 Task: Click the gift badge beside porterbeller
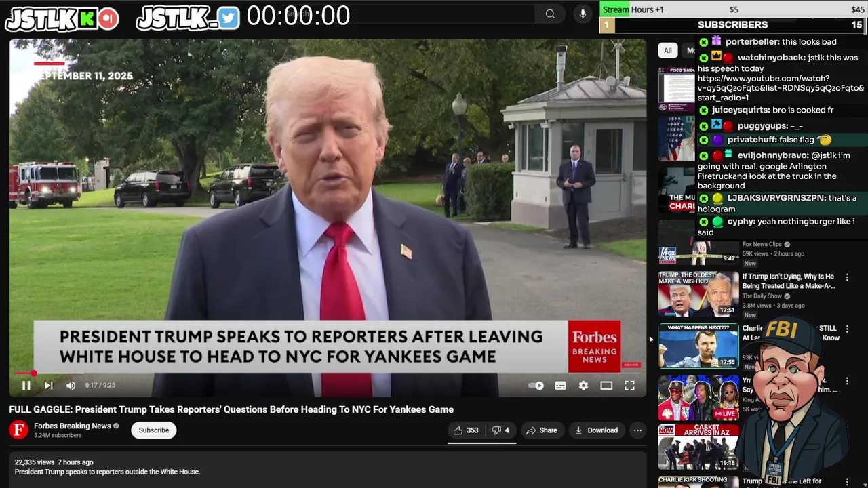click(716, 41)
